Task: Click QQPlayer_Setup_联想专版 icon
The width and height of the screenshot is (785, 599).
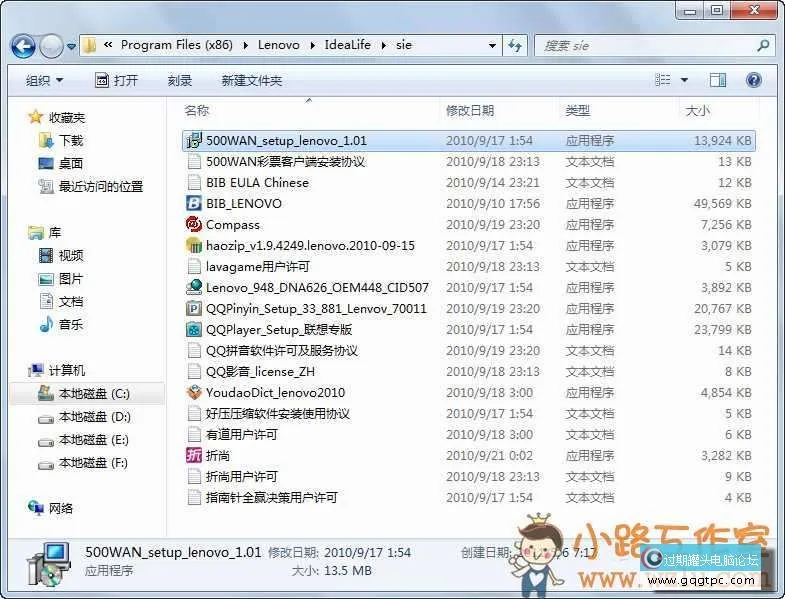Action: [194, 330]
